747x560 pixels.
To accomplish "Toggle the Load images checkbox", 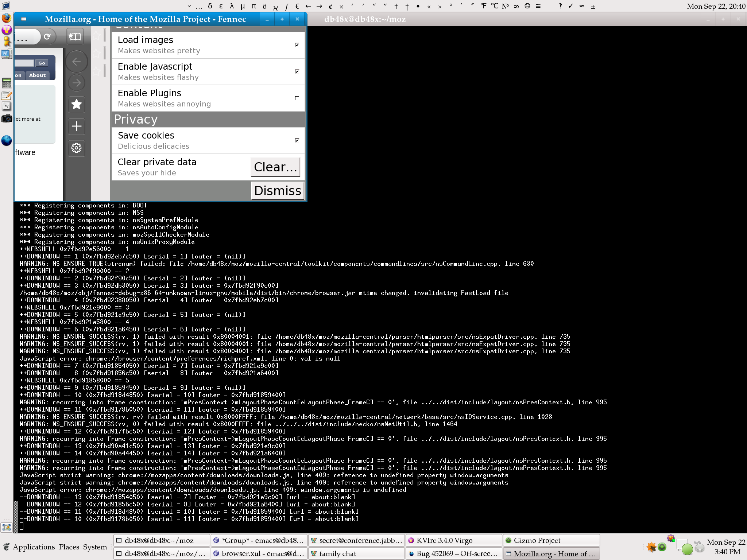I will point(297,45).
